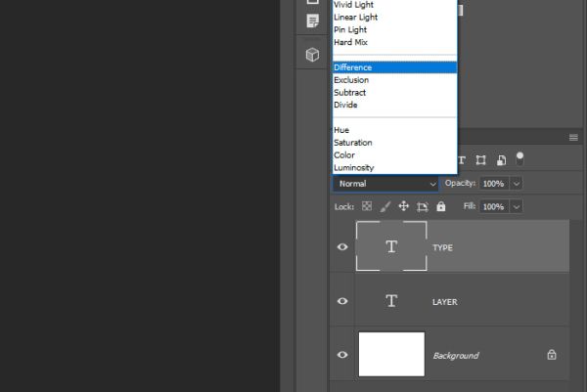Screen dimensions: 587x392
Task: Select the Background layer thumbnail
Action: pyautogui.click(x=391, y=354)
